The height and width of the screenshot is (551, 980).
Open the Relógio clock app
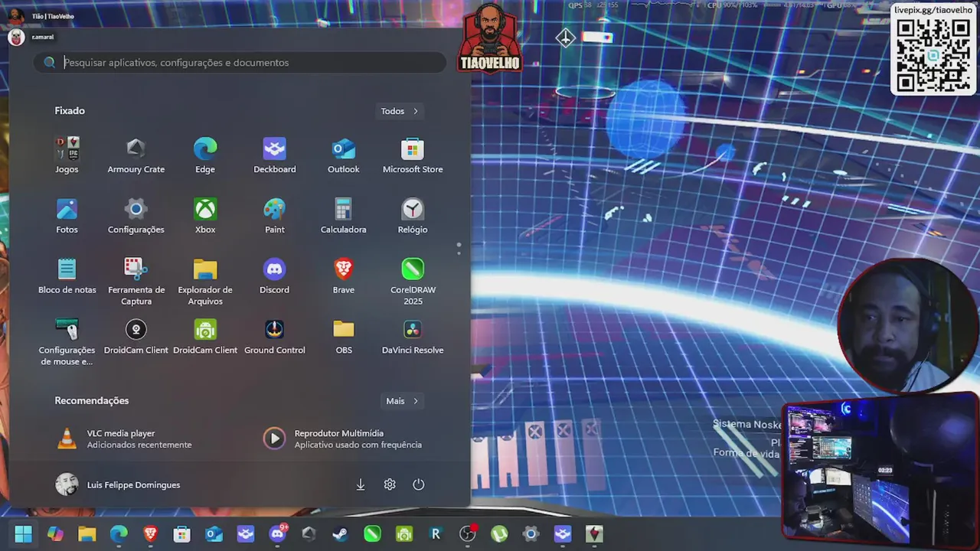(x=413, y=216)
